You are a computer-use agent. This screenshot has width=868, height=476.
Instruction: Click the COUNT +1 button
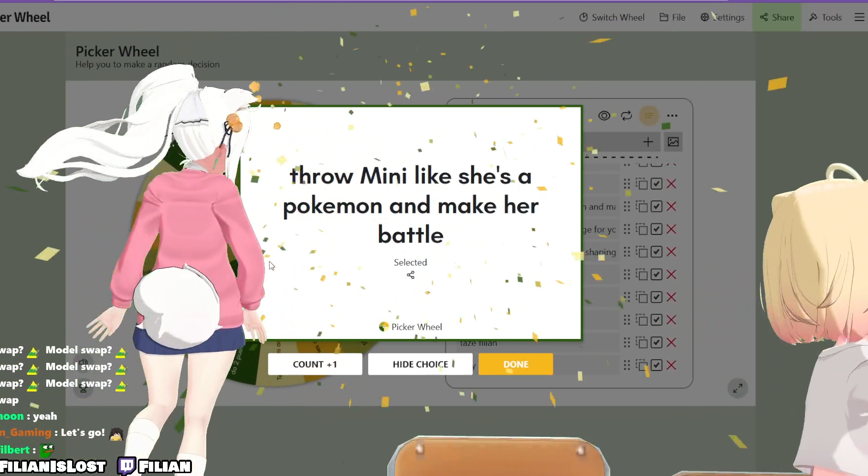click(315, 364)
